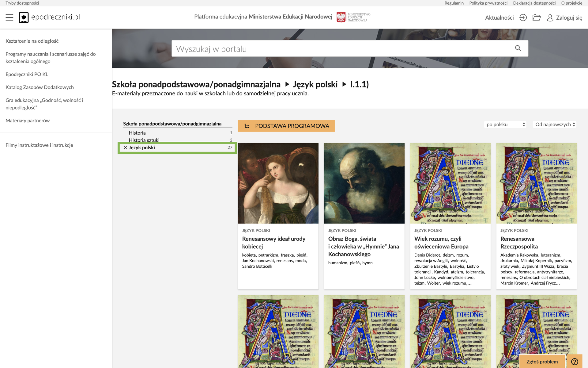Click the help question mark icon
The height and width of the screenshot is (368, 588).
click(x=575, y=362)
